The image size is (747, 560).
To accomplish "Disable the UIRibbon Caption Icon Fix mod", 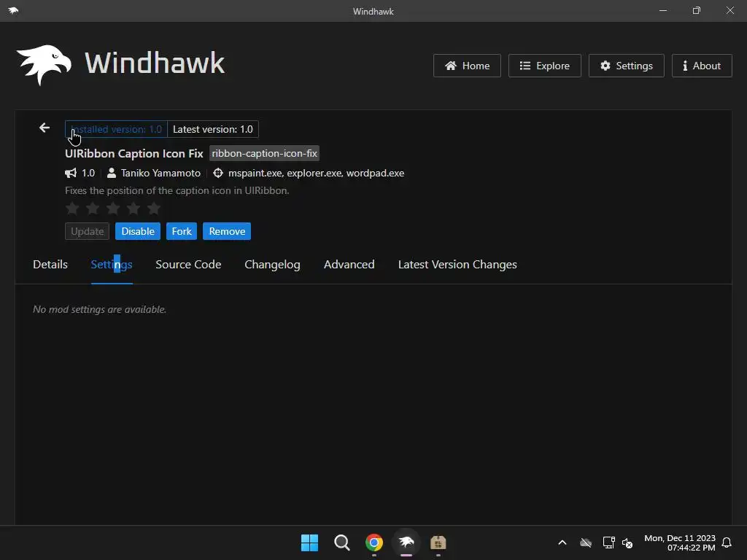I will [138, 231].
